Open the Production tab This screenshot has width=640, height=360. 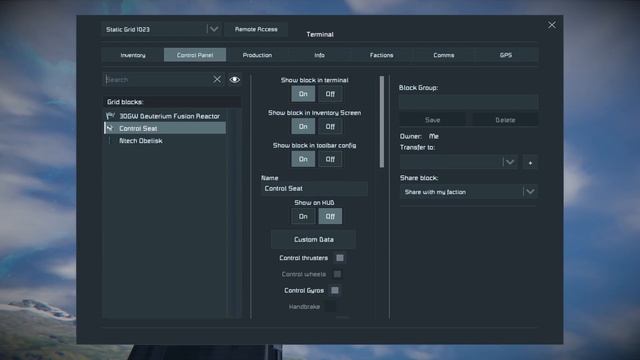tap(257, 55)
